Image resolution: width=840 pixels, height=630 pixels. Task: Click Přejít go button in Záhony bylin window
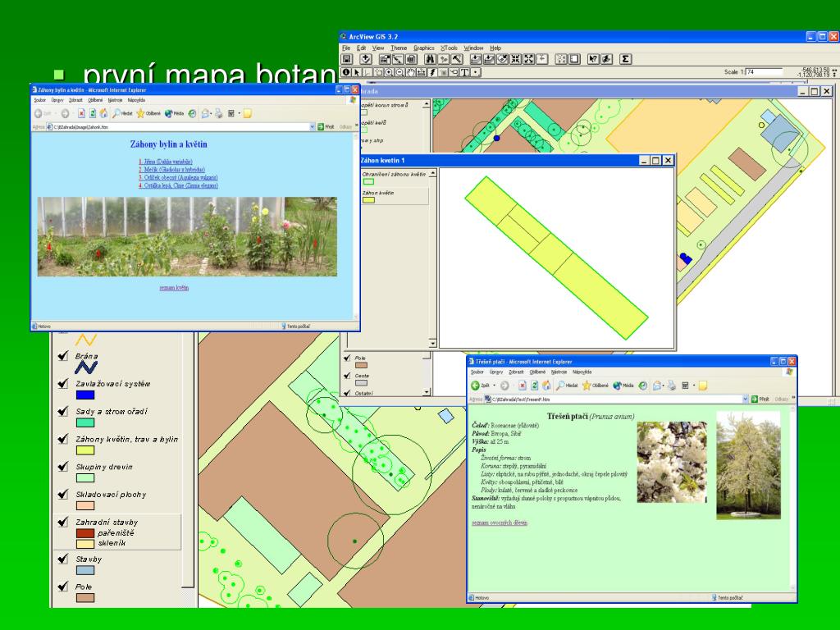[x=326, y=127]
